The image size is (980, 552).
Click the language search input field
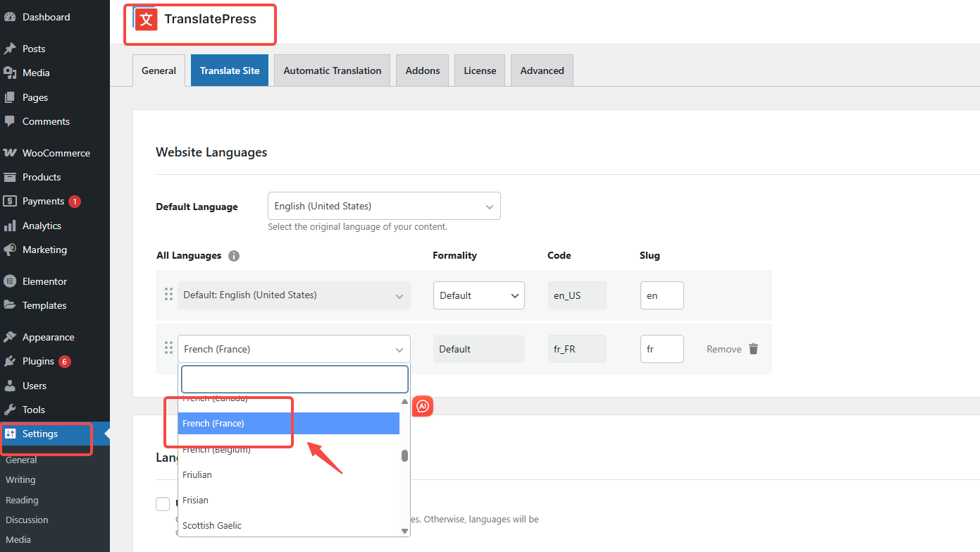(x=294, y=379)
